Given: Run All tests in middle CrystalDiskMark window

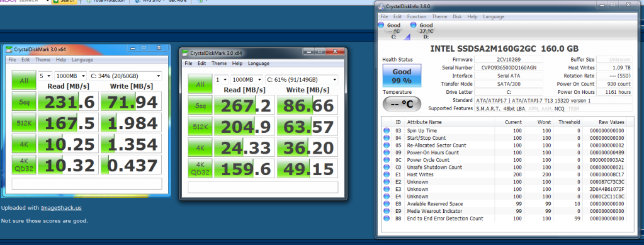Looking at the screenshot, I should (200, 84).
